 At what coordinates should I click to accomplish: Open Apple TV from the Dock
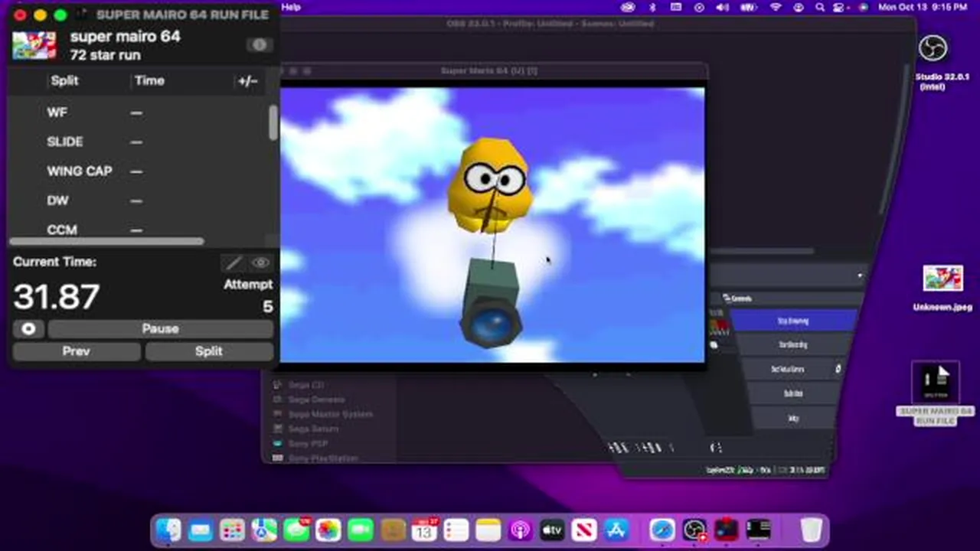pyautogui.click(x=552, y=530)
